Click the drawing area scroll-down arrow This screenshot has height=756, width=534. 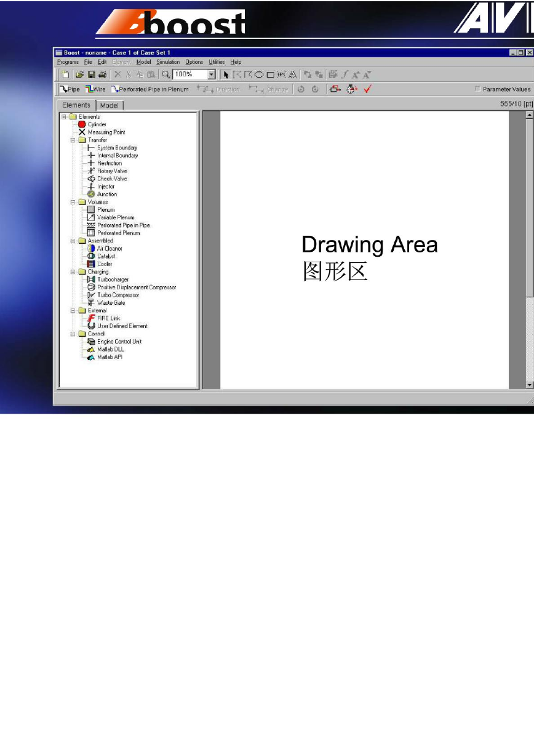pyautogui.click(x=530, y=385)
